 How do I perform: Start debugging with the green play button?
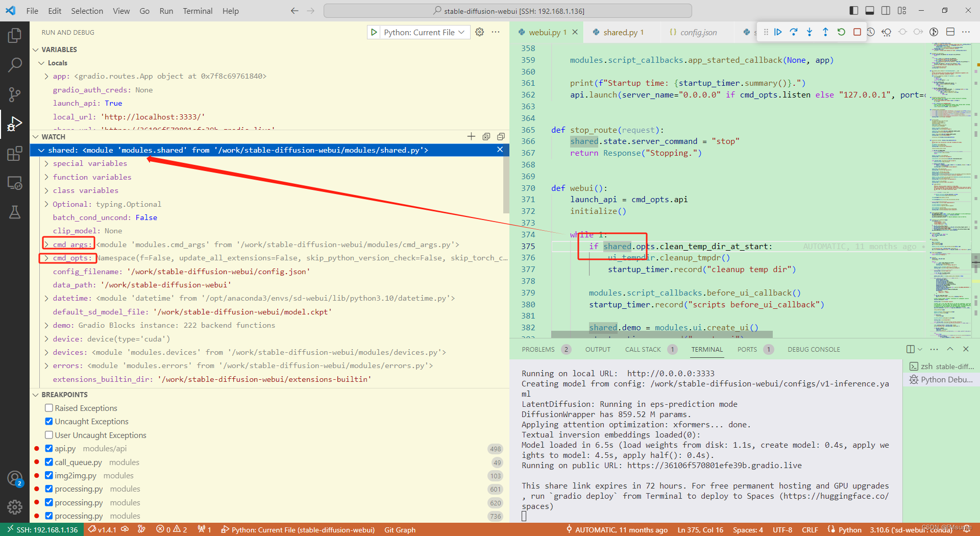(x=374, y=32)
